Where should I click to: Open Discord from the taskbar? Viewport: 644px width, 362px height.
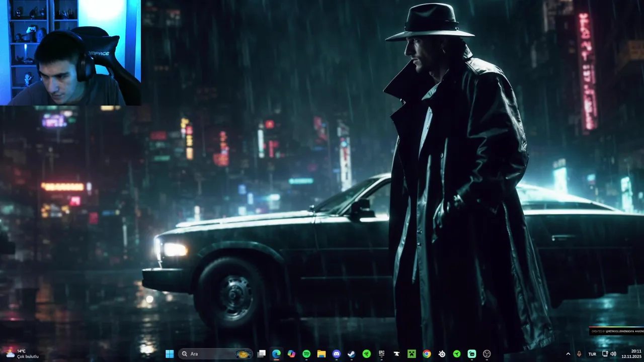337,354
